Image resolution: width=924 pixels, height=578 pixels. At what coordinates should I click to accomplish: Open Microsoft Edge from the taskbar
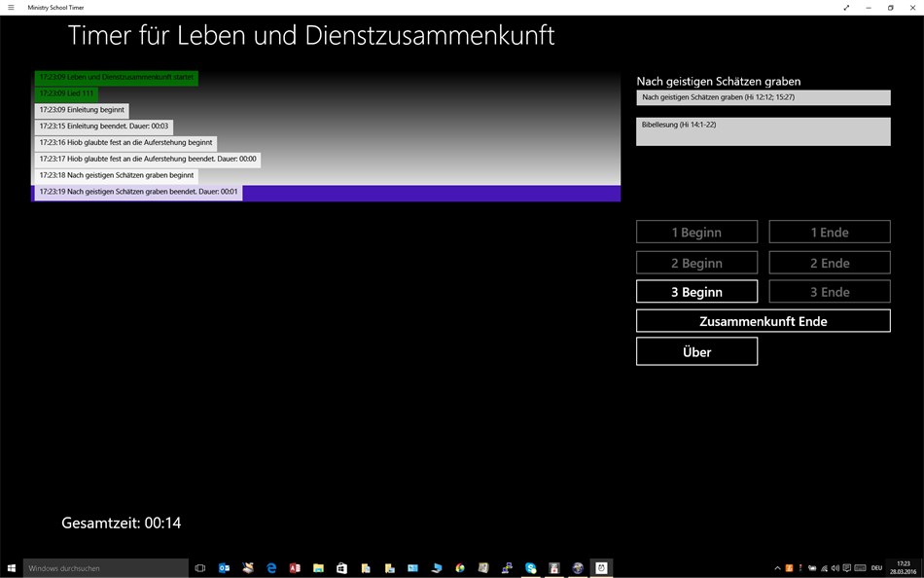[270, 567]
